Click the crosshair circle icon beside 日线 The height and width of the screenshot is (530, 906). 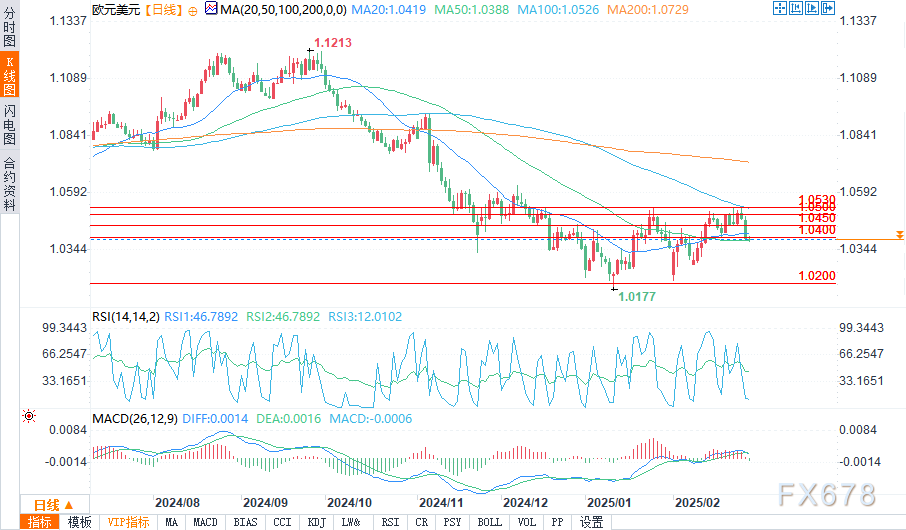[193, 9]
